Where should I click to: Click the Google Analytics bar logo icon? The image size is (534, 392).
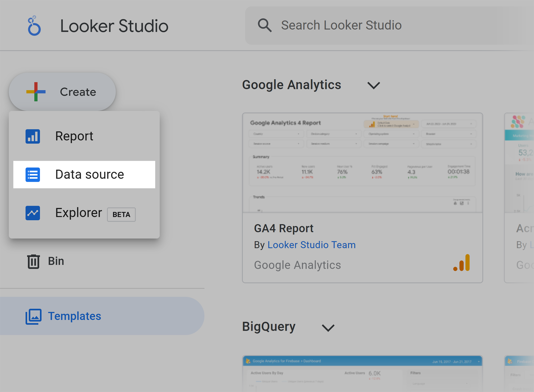point(462,262)
